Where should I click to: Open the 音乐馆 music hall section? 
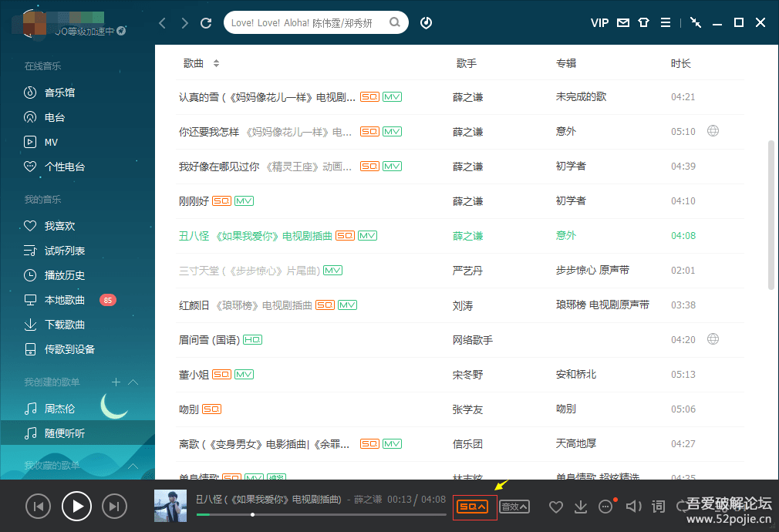pyautogui.click(x=52, y=92)
